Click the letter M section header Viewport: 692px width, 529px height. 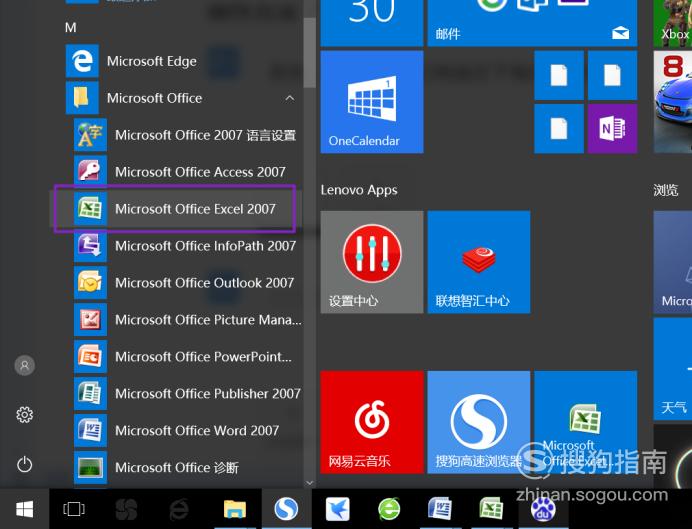[x=71, y=28]
